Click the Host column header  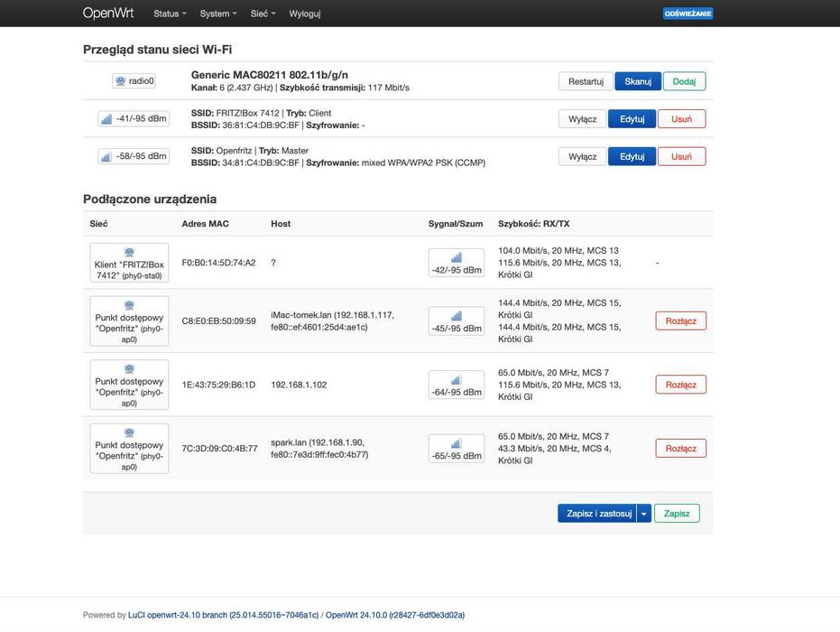(281, 224)
